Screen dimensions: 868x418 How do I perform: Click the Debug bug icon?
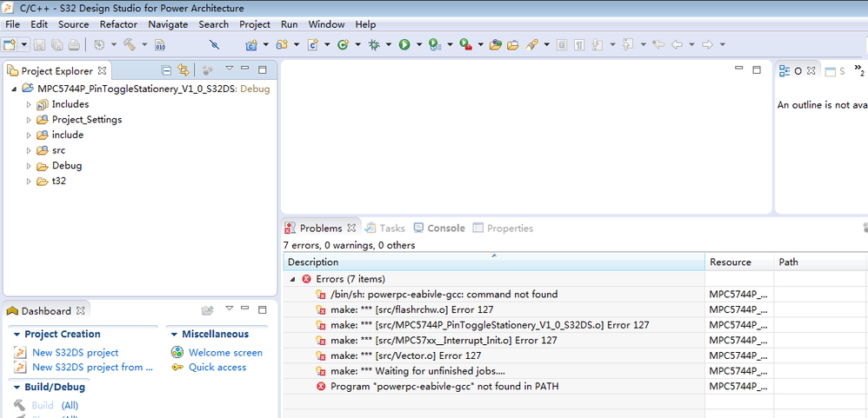374,45
